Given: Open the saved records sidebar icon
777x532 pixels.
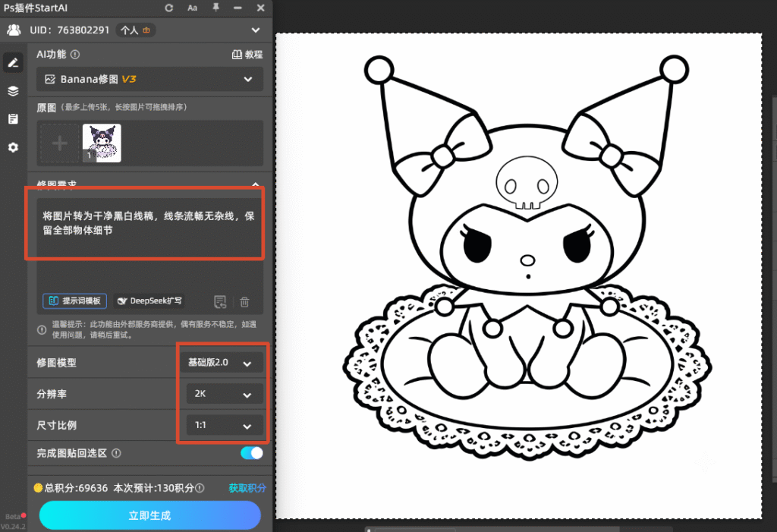Looking at the screenshot, I should [13, 119].
